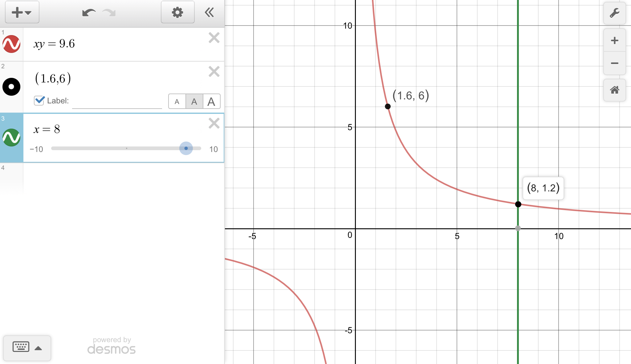Zoom in with the plus button
Screen dimensions: 631x364
pyautogui.click(x=614, y=40)
